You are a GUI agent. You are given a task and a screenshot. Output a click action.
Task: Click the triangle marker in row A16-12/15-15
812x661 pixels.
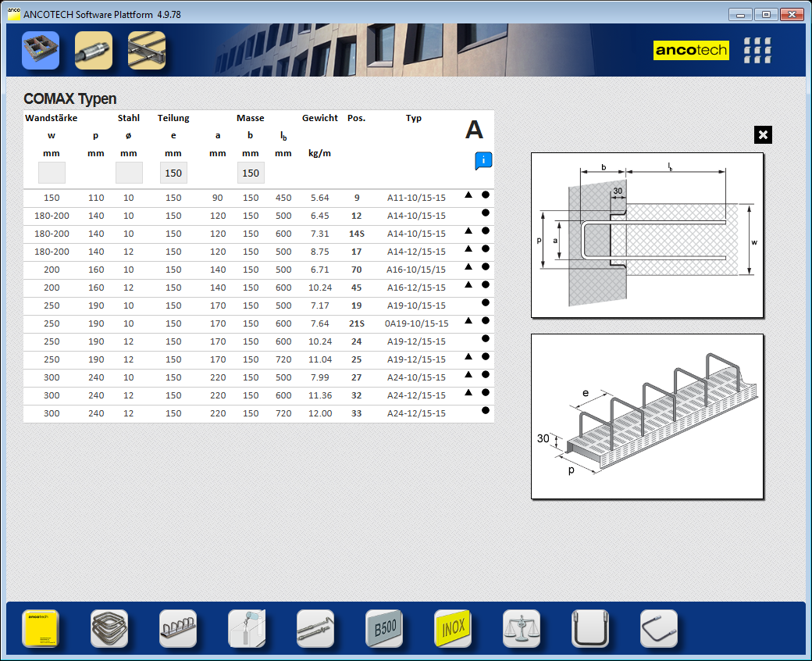(x=468, y=284)
